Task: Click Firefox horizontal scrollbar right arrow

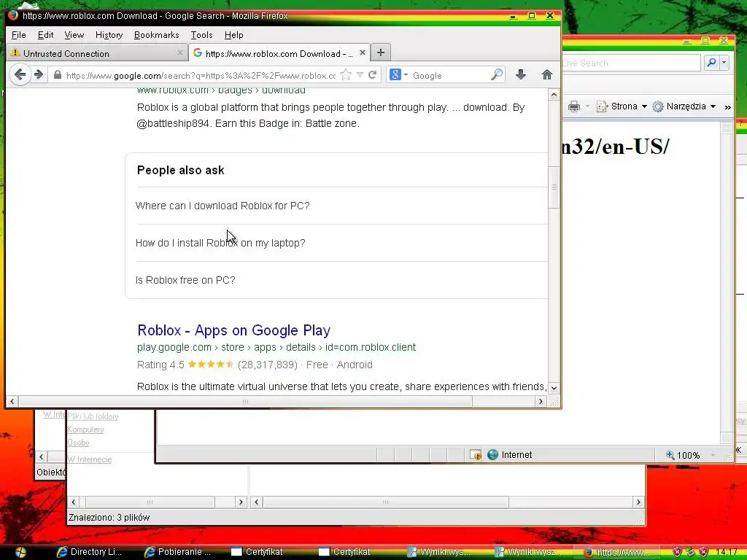Action: tap(541, 402)
